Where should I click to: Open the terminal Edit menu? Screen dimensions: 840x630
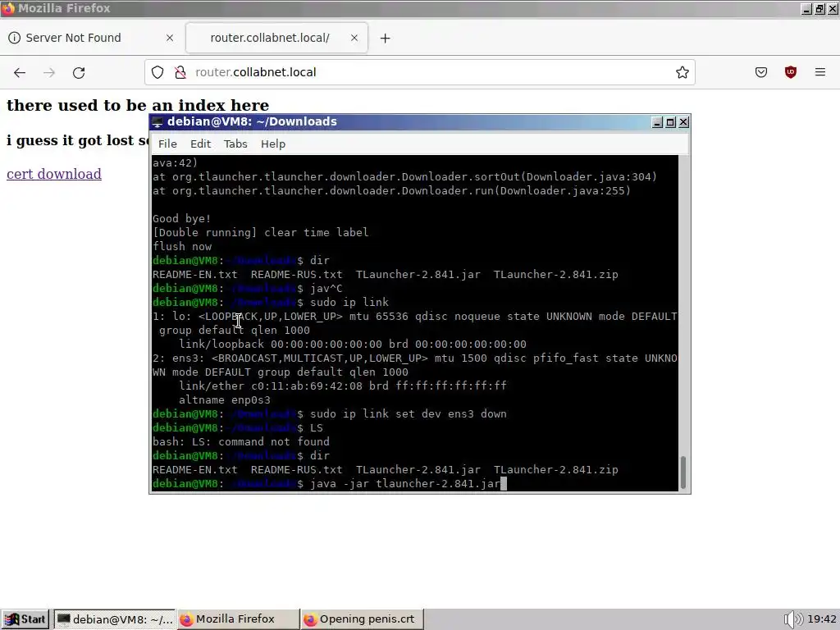200,144
